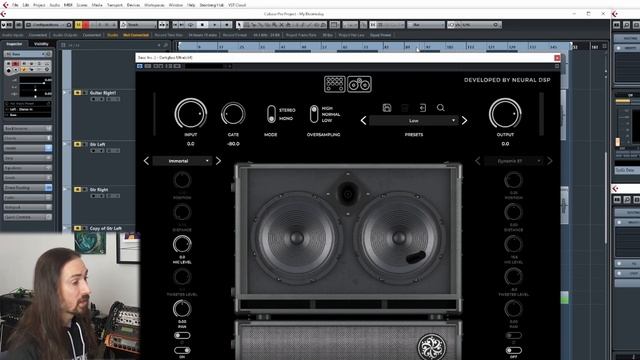Expand the Gtr Right track arrow
This screenshot has width=640, height=360.
click(x=64, y=189)
